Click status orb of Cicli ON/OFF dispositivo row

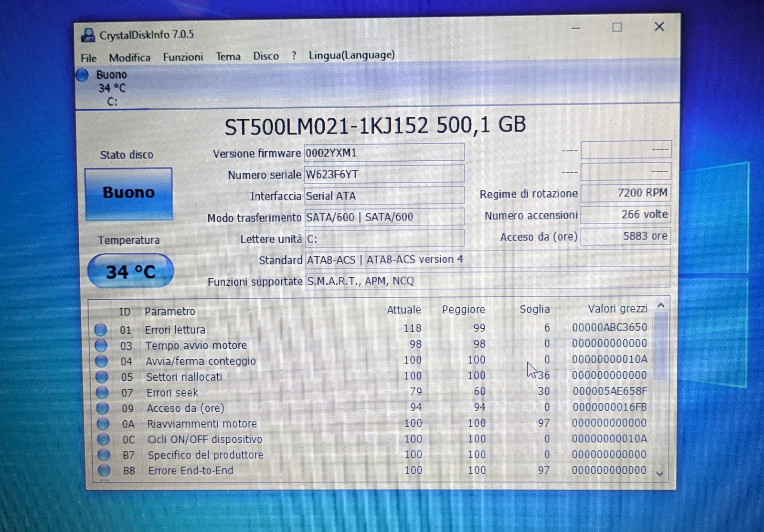tap(103, 439)
